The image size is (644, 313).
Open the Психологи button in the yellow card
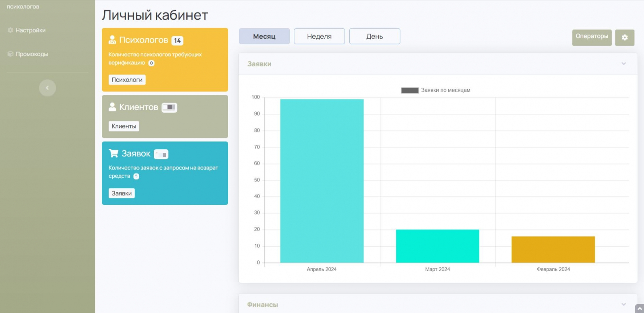127,80
